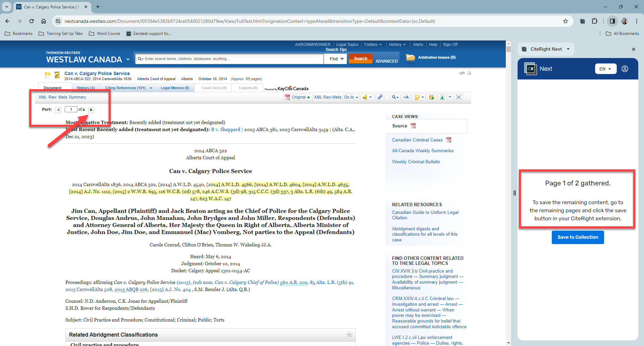The height and width of the screenshot is (346, 644).
Task: Expand the Folders menu in top navigation
Action: pos(373,45)
